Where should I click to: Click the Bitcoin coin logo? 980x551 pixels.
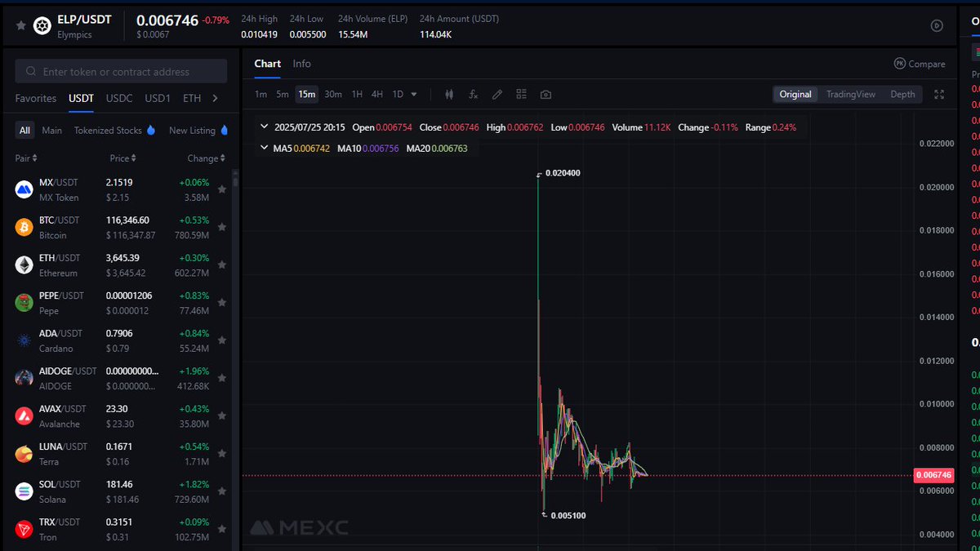tap(24, 227)
